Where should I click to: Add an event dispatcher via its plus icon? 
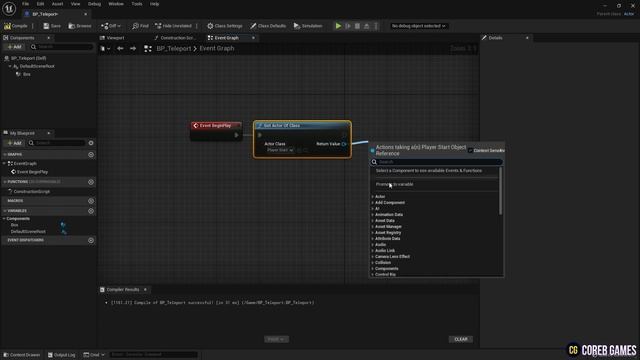[91, 240]
